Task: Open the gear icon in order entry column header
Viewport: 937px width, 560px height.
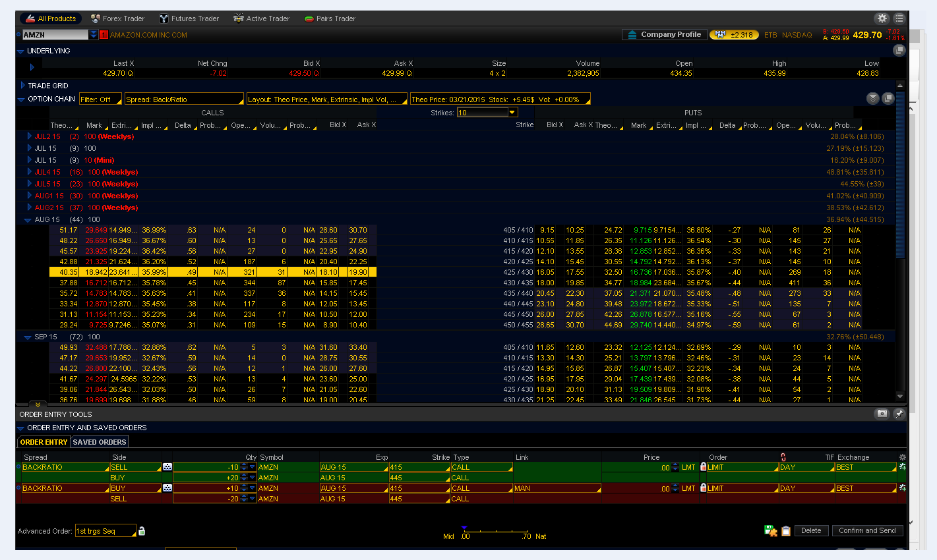Action: pyautogui.click(x=902, y=457)
